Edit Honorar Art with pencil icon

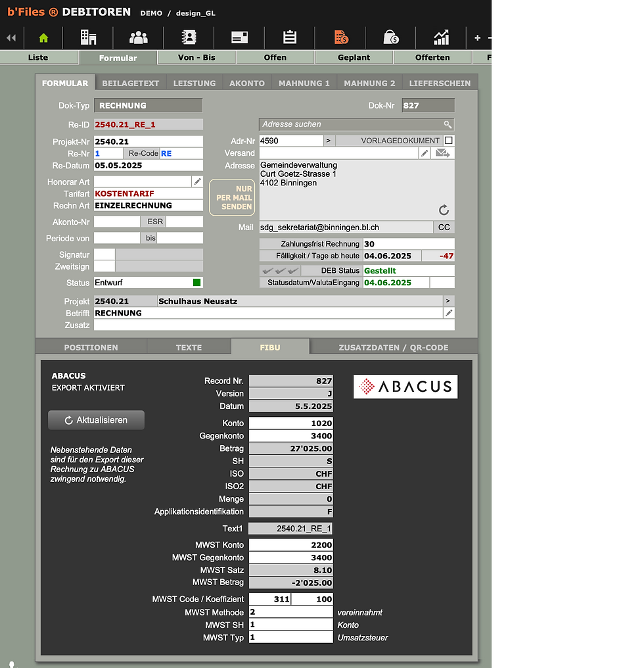coord(197,181)
